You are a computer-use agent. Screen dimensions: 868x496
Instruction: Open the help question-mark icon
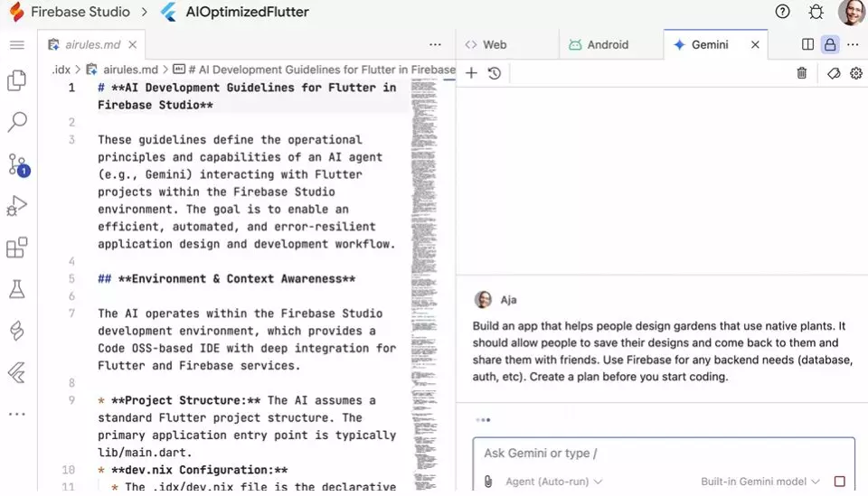782,12
